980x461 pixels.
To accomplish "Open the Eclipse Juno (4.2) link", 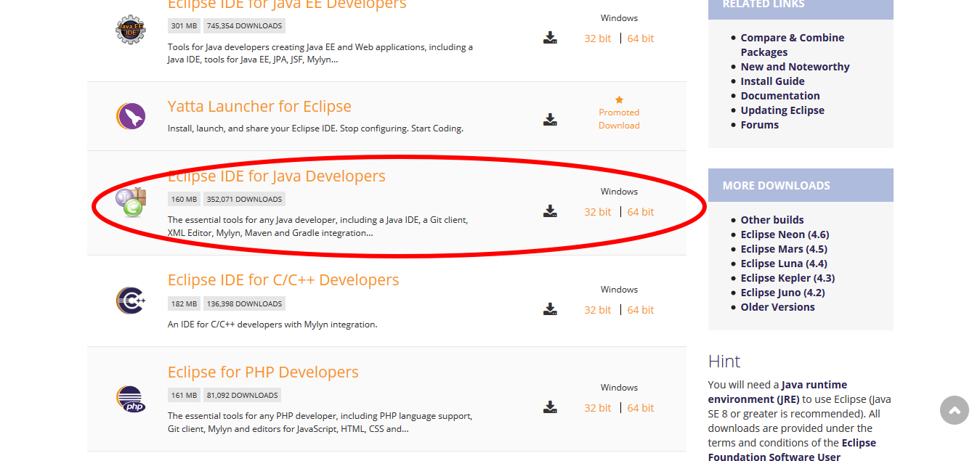I will tap(783, 293).
